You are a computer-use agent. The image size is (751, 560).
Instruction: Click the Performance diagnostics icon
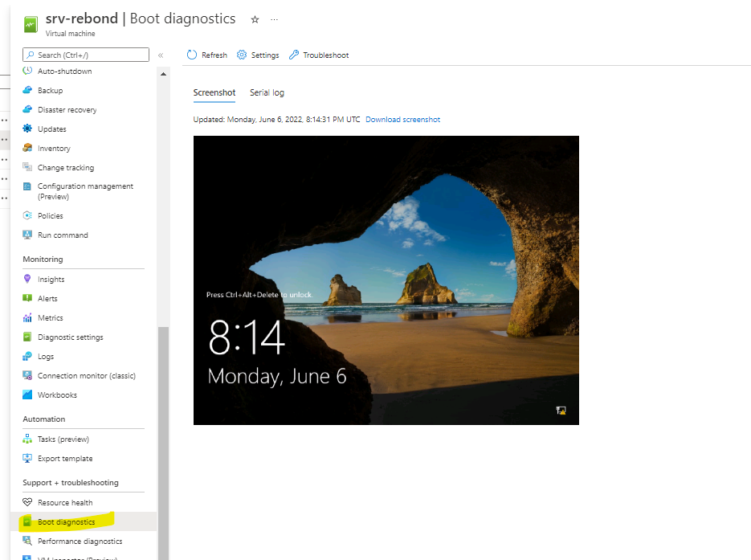pyautogui.click(x=27, y=541)
